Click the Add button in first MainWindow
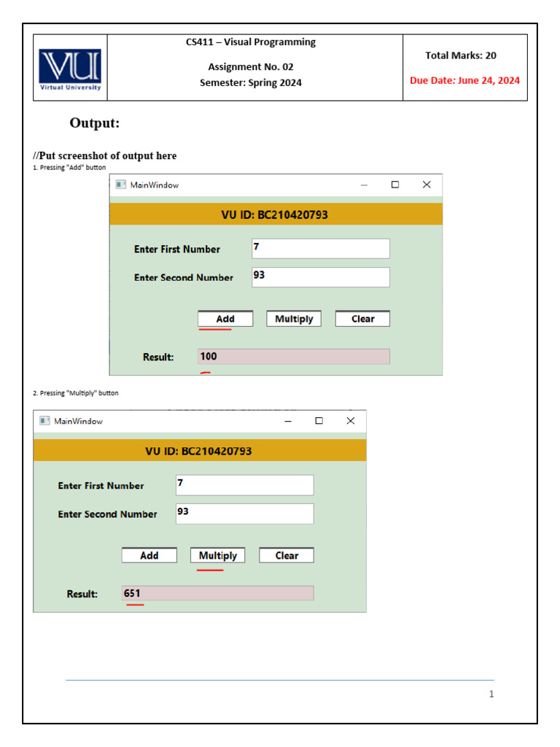The height and width of the screenshot is (747, 560). coord(225,319)
